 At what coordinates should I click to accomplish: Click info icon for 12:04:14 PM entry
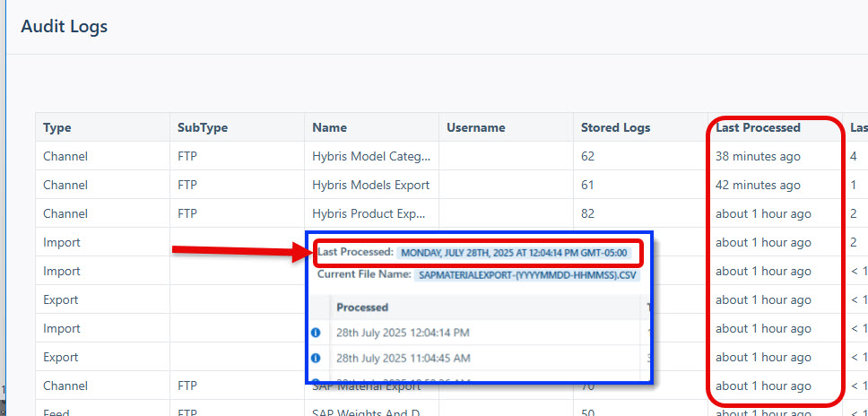pos(316,333)
